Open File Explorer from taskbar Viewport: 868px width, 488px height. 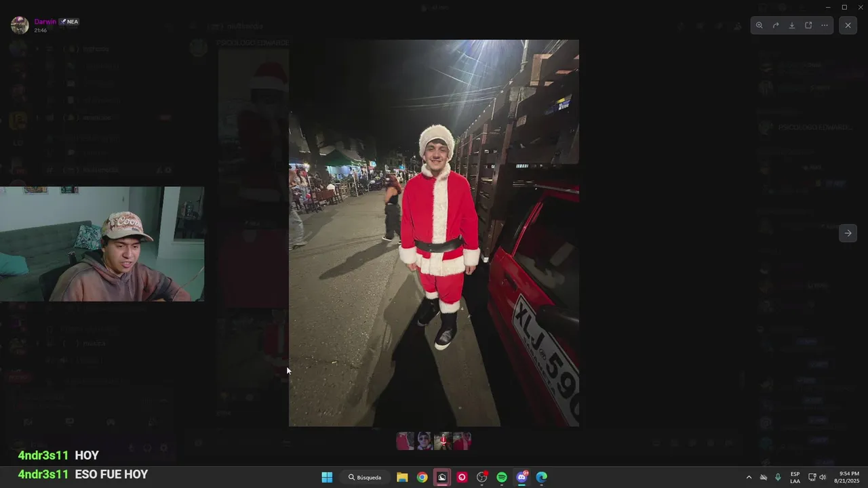click(402, 477)
